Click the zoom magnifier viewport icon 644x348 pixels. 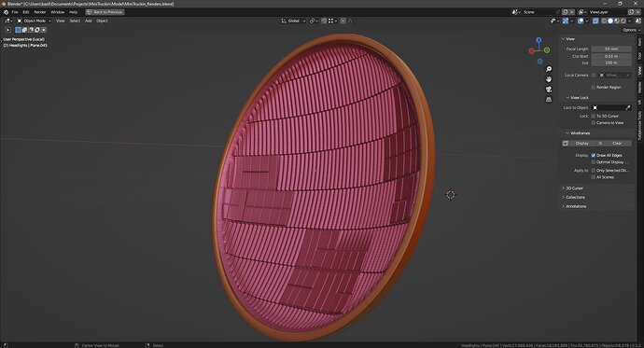click(x=549, y=69)
